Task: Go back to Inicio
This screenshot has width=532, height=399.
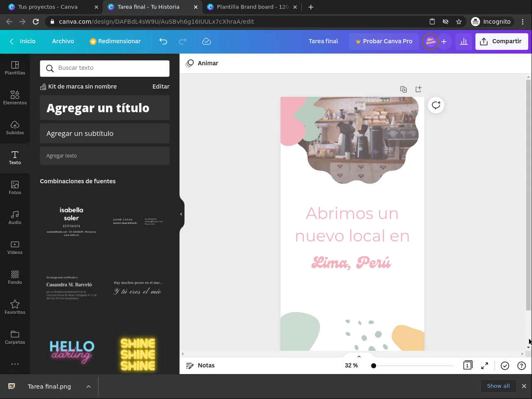Action: click(22, 41)
